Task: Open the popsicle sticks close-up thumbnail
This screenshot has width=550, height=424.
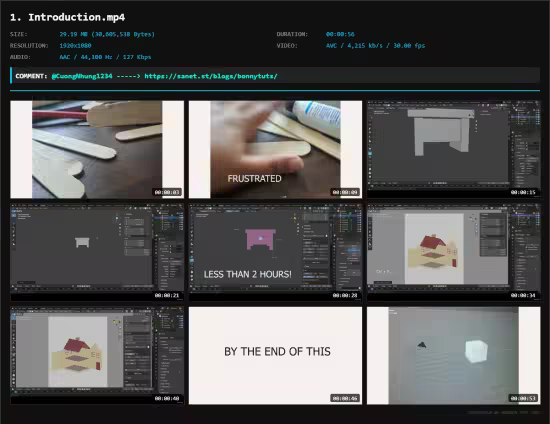Action: click(x=97, y=149)
